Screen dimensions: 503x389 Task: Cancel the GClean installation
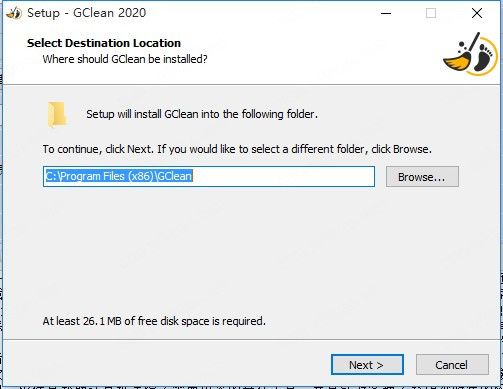tap(452, 365)
